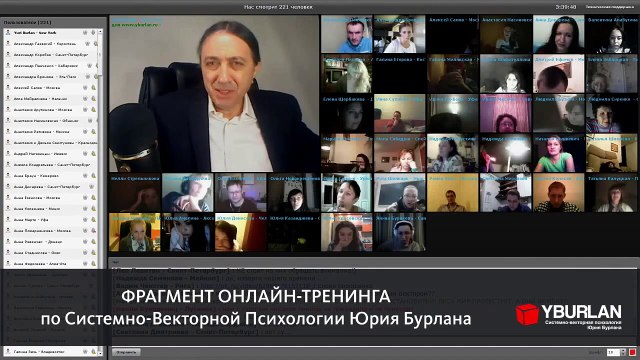Screen dimensions: 640x360
Task: Click Юлия Казанджева dark webcam thumbnail
Action: pyautogui.click(x=294, y=233)
